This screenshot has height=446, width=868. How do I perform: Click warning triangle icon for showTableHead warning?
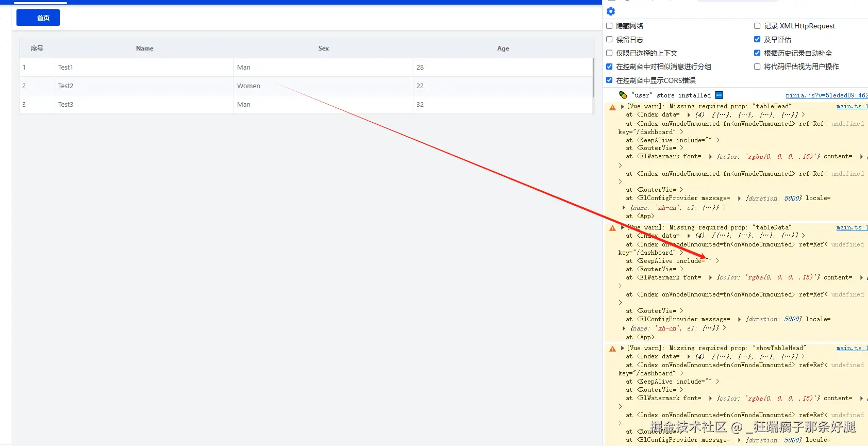tap(612, 349)
